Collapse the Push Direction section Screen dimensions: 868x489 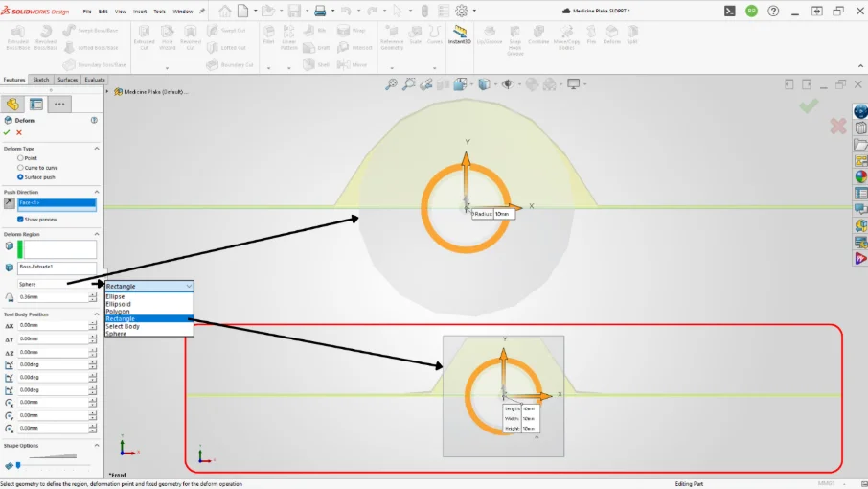point(97,192)
